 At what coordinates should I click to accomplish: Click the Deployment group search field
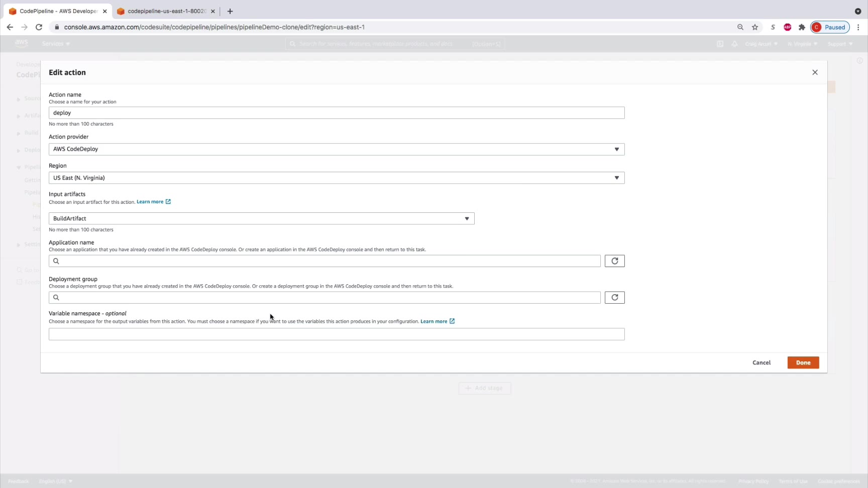(x=324, y=298)
